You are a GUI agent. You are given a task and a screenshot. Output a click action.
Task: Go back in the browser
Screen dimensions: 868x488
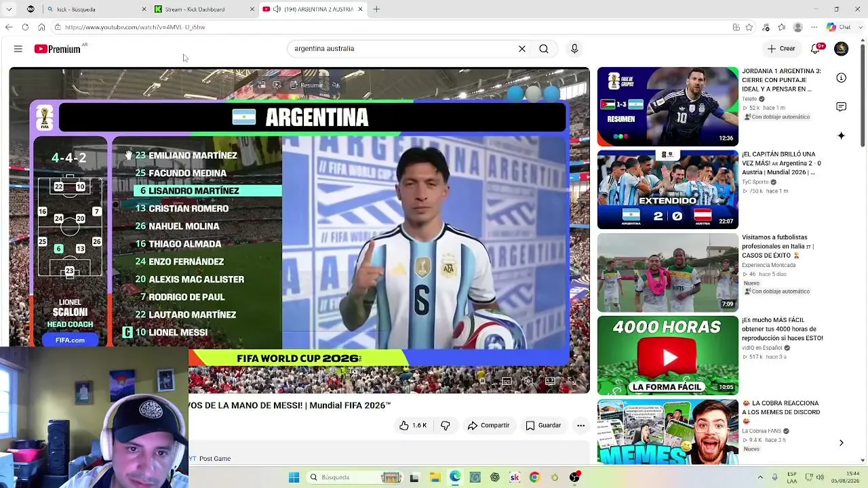(9, 27)
